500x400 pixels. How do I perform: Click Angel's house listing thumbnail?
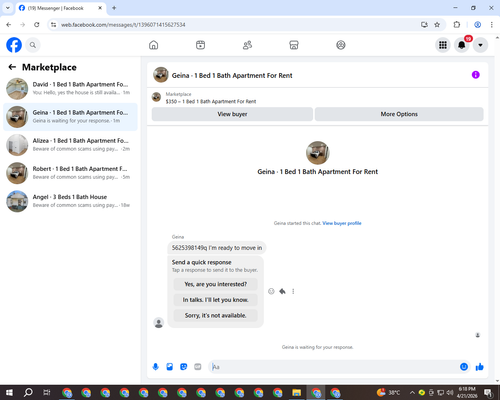pyautogui.click(x=17, y=201)
